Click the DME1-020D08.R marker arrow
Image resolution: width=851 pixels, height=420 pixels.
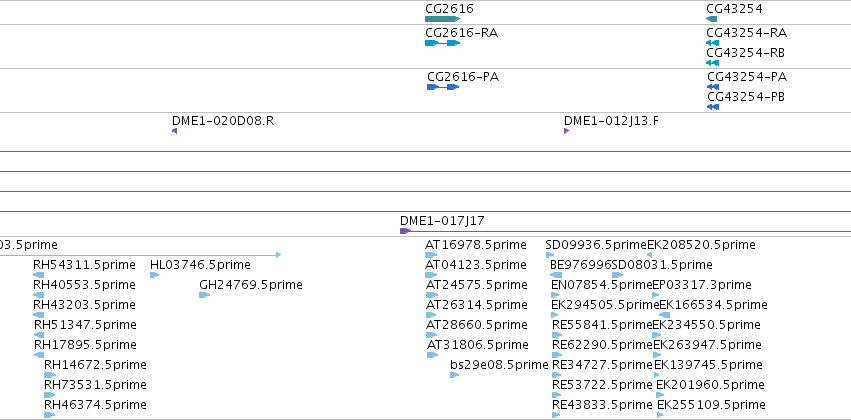174,131
